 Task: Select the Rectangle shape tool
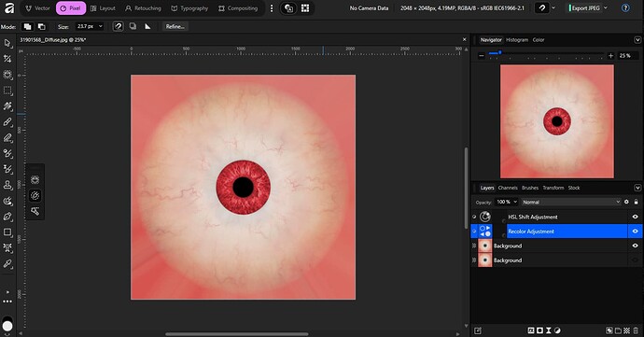[7, 232]
